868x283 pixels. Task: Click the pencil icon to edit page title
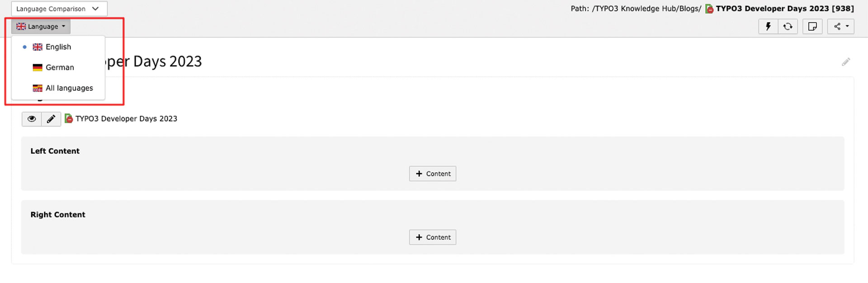[x=846, y=62]
